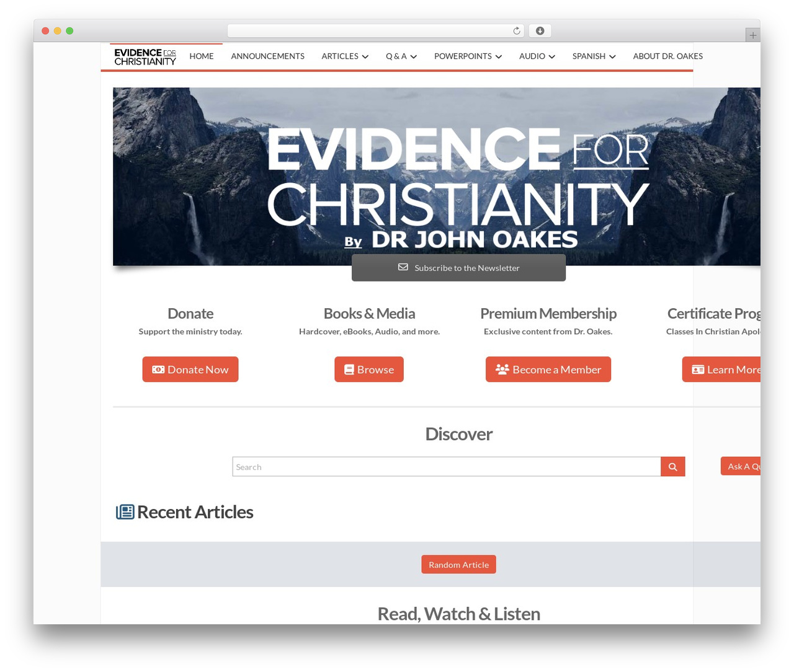794x672 pixels.
Task: Click 'Hardcover, eBooks, Audio, and more.' text
Action: click(x=369, y=332)
